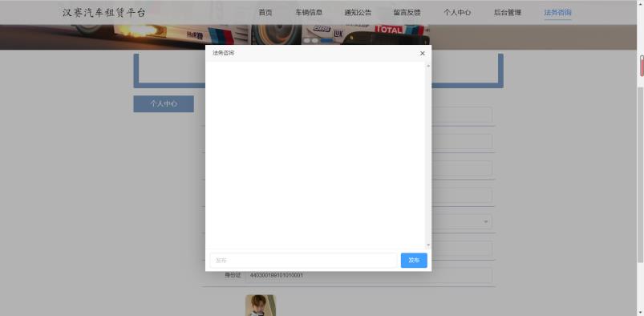Open 留言反馈 in navigation bar
This screenshot has height=316, width=644.
pos(407,13)
